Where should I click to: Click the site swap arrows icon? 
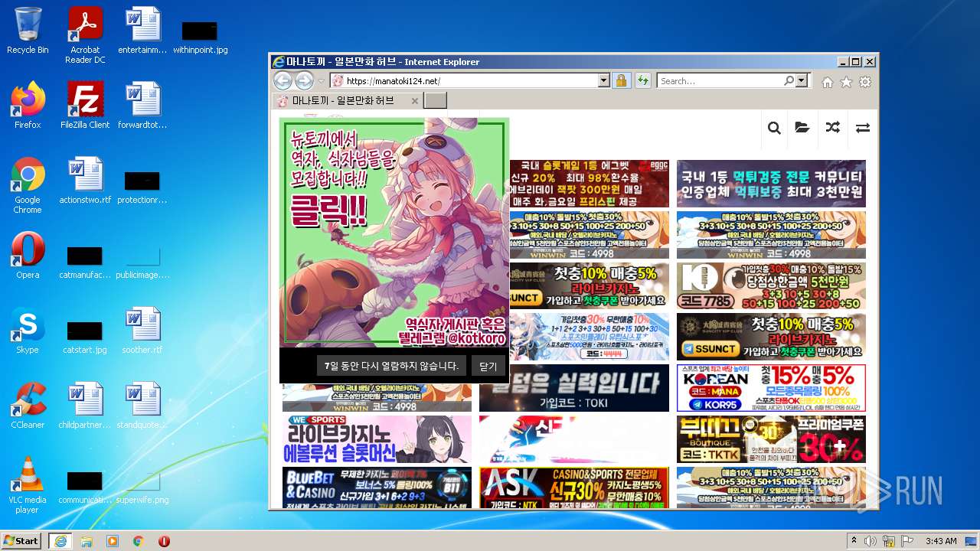coord(863,128)
